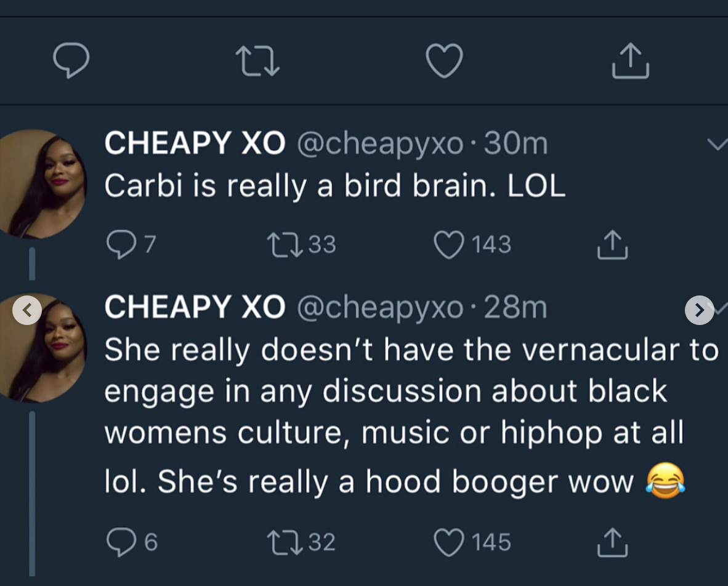Share the 'bird brain' tweet
The image size is (728, 586).
click(x=612, y=244)
